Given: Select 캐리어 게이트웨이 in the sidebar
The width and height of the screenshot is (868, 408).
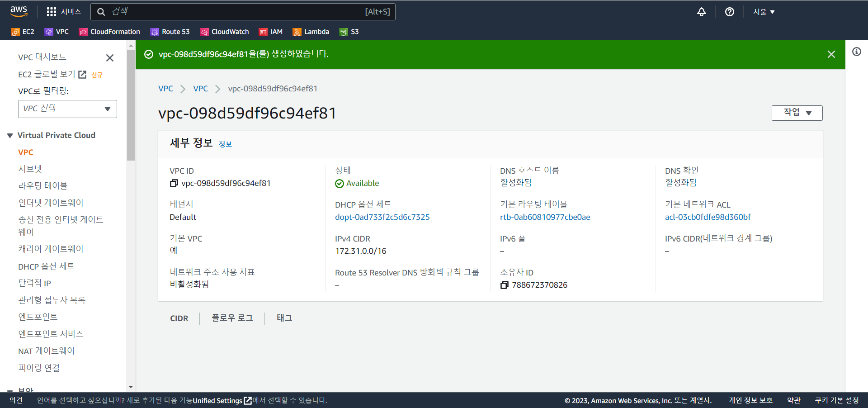Looking at the screenshot, I should click(51, 249).
